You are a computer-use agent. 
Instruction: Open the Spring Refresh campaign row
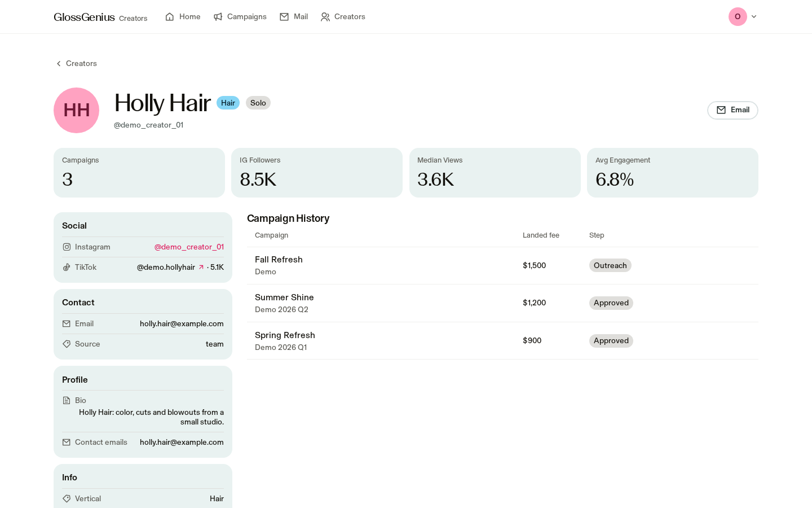[x=502, y=341]
